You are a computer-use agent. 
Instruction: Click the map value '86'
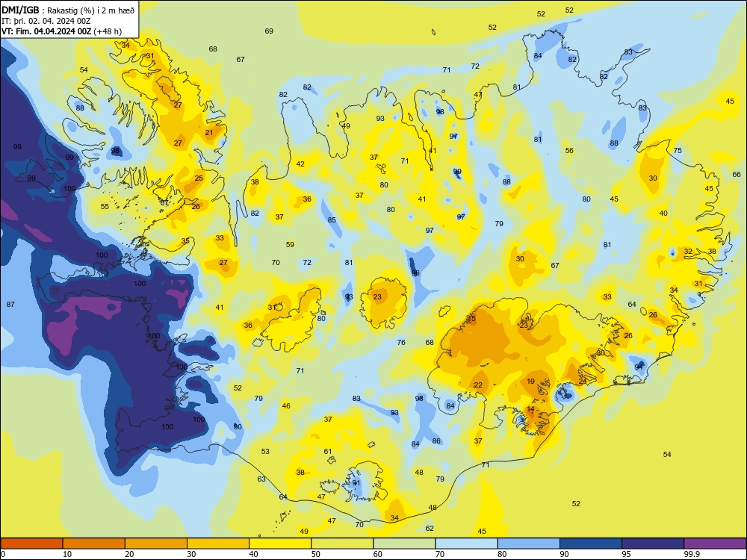(x=436, y=441)
